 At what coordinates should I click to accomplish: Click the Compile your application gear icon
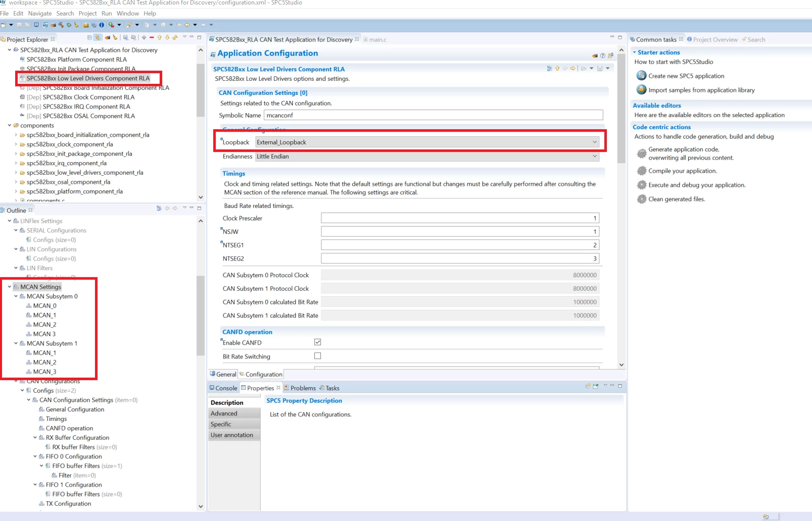(x=641, y=171)
